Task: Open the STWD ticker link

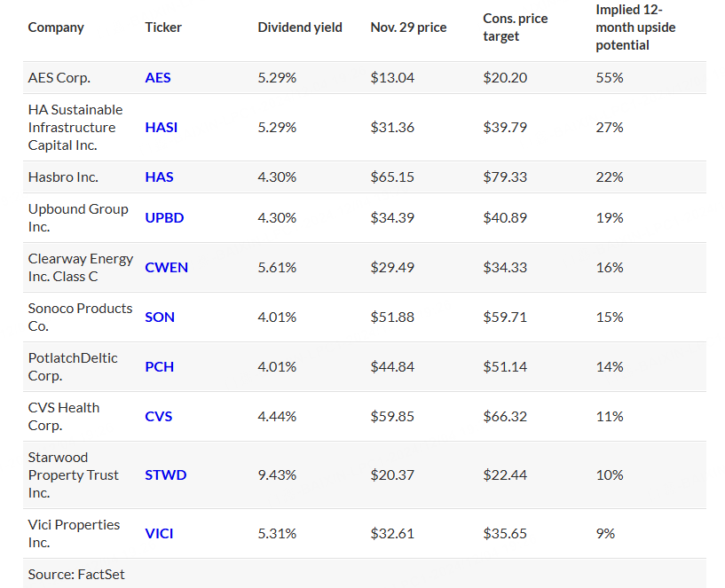Action: (x=166, y=475)
